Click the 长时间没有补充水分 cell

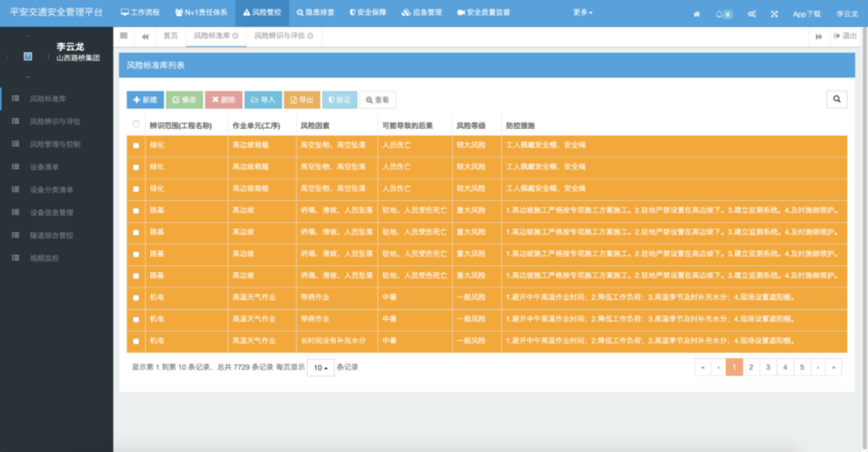point(336,341)
